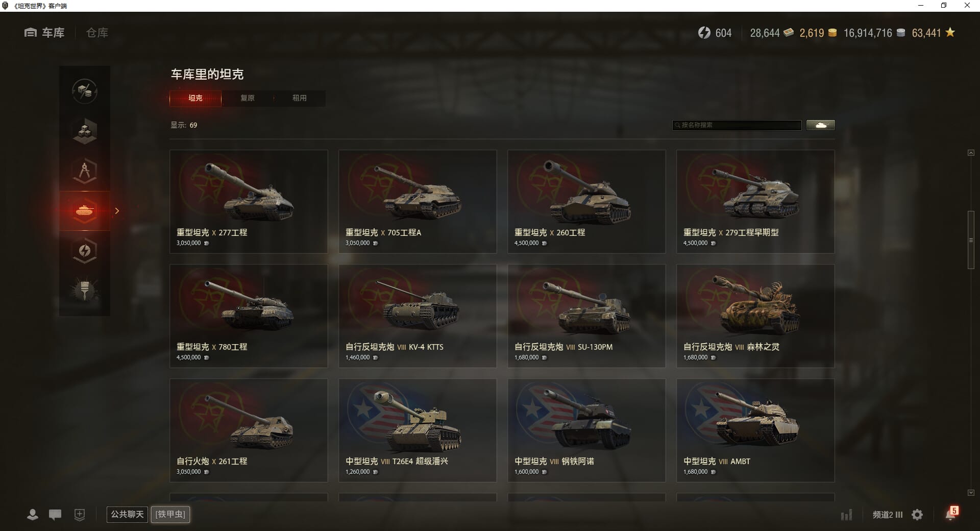980x531 pixels.
Task: Open the paintbrush customization sidebar icon
Action: pos(85,291)
